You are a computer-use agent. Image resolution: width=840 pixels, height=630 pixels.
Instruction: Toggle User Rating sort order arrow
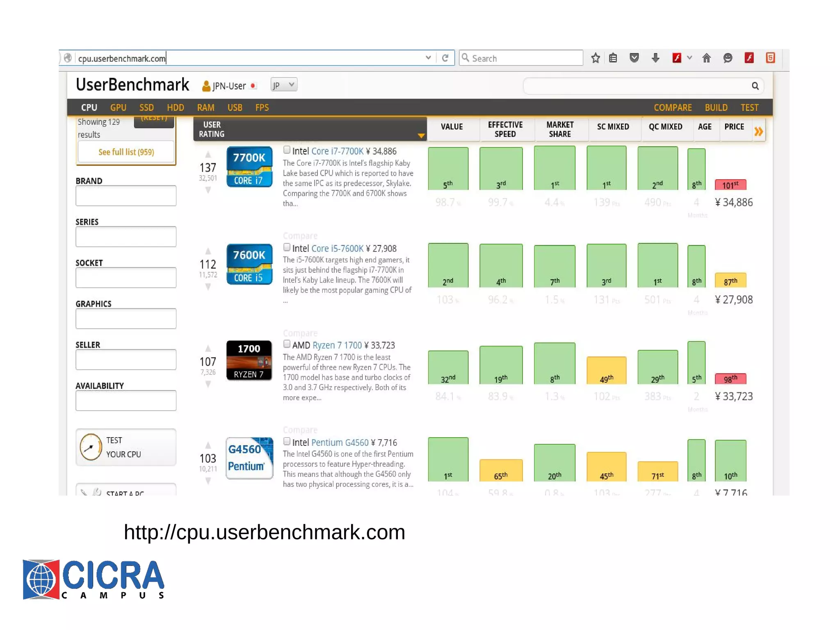click(x=421, y=136)
